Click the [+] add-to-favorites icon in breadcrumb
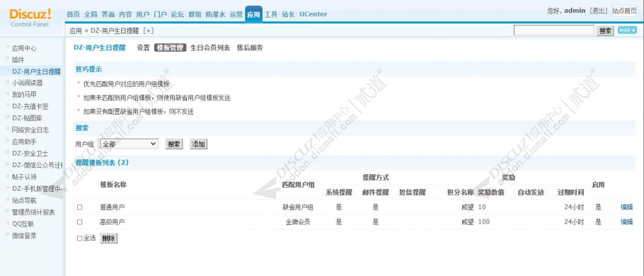The height and width of the screenshot is (276, 644). (149, 31)
